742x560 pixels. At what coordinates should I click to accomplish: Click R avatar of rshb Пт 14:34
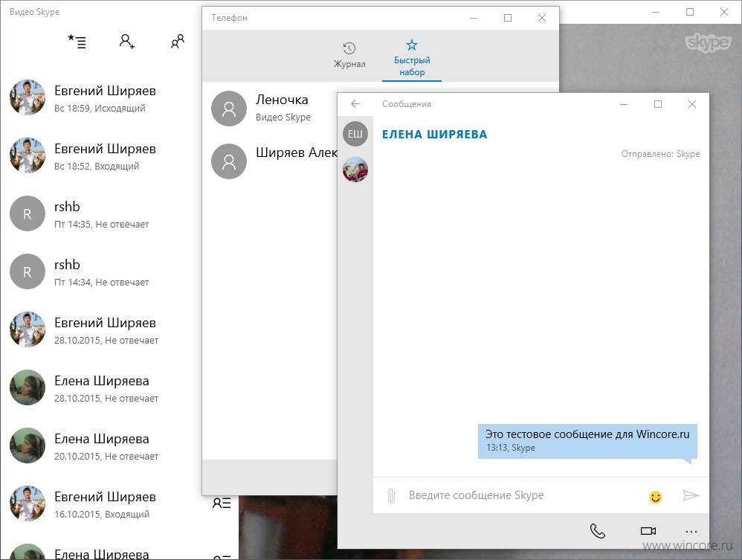pyautogui.click(x=28, y=271)
